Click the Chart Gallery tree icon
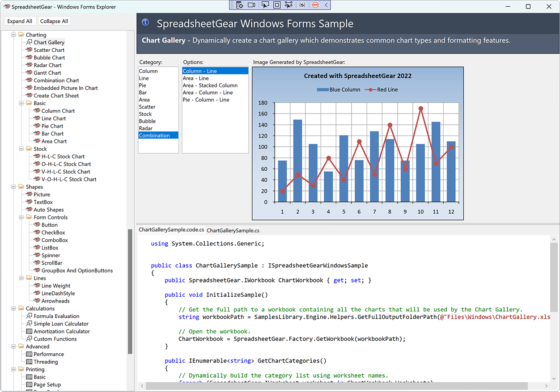The width and height of the screenshot is (560, 392). (29, 42)
